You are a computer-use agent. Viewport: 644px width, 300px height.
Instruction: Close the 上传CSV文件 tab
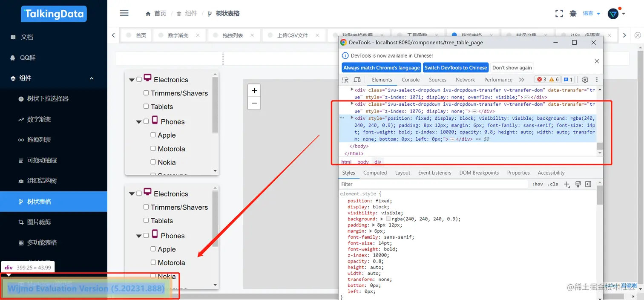pyautogui.click(x=317, y=35)
